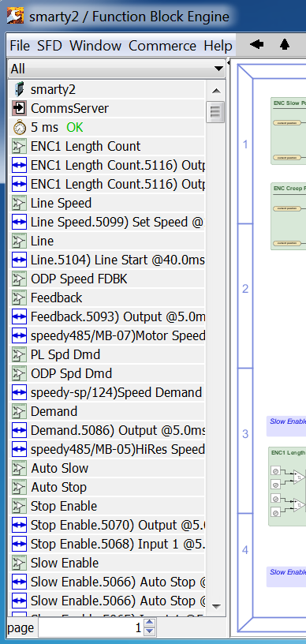Click the Auto Stop function block icon

coord(19,487)
